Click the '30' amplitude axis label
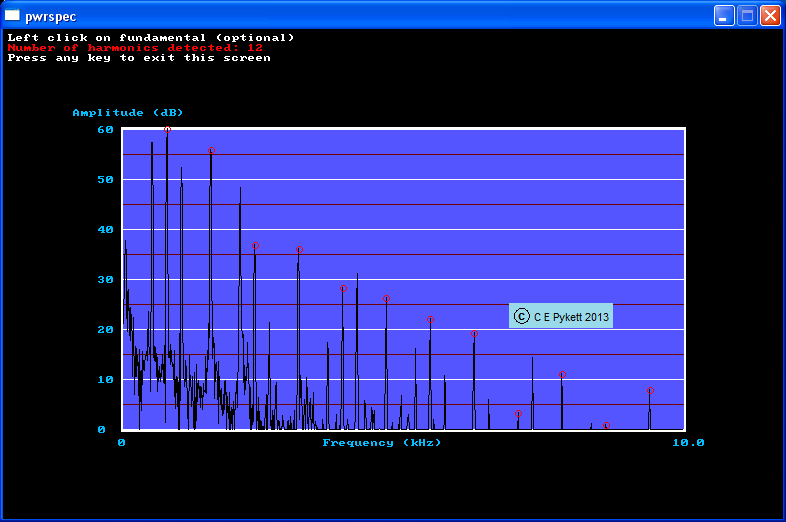 pos(105,280)
